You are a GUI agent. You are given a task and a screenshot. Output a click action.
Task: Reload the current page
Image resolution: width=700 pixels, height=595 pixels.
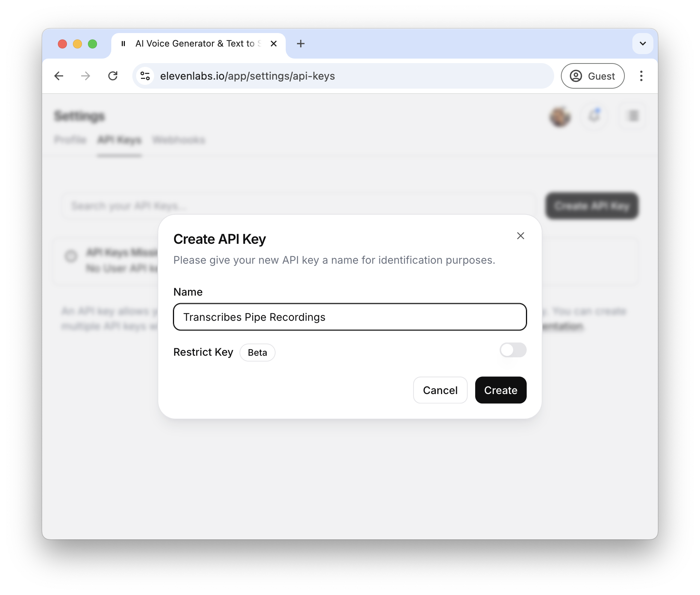[x=114, y=76]
